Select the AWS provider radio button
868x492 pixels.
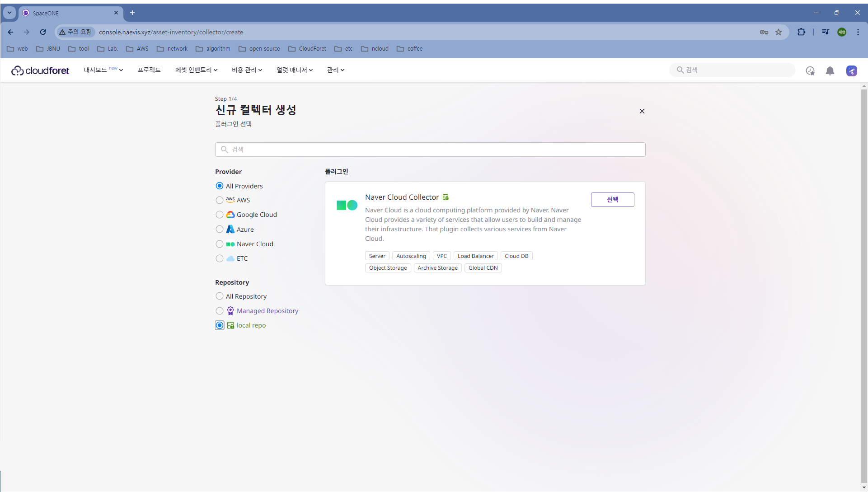[x=220, y=200]
